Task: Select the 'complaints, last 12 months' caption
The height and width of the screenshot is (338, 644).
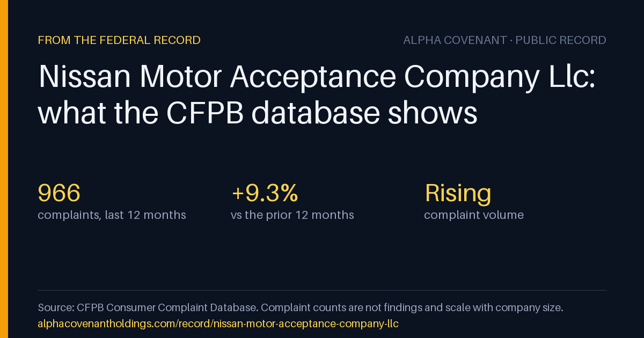Action: click(x=112, y=215)
